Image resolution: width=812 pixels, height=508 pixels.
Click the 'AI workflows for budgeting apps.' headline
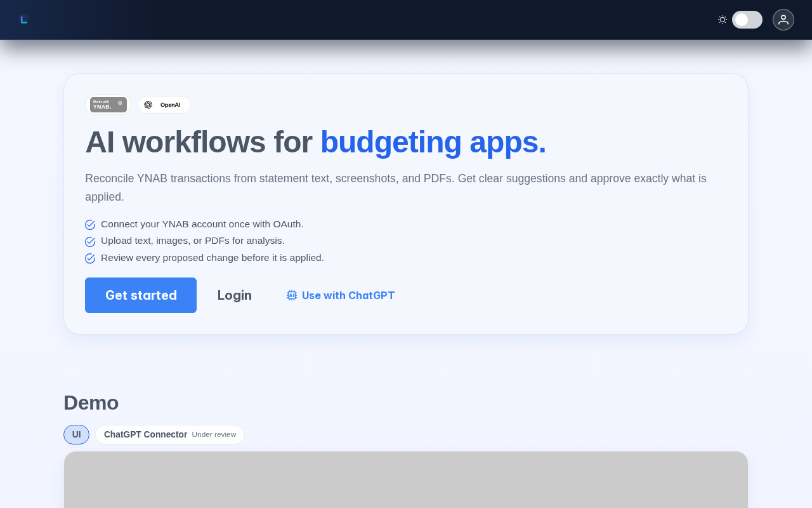click(x=316, y=142)
